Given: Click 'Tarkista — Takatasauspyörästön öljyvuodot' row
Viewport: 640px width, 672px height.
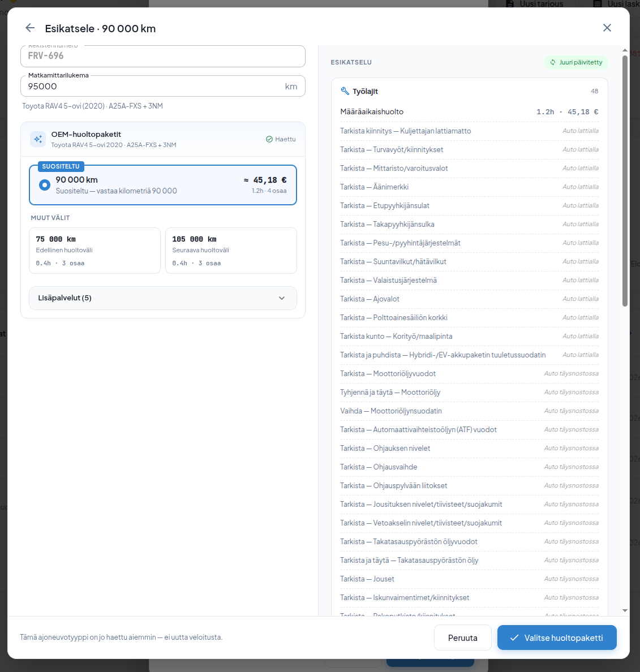Looking at the screenshot, I should click(x=470, y=542).
